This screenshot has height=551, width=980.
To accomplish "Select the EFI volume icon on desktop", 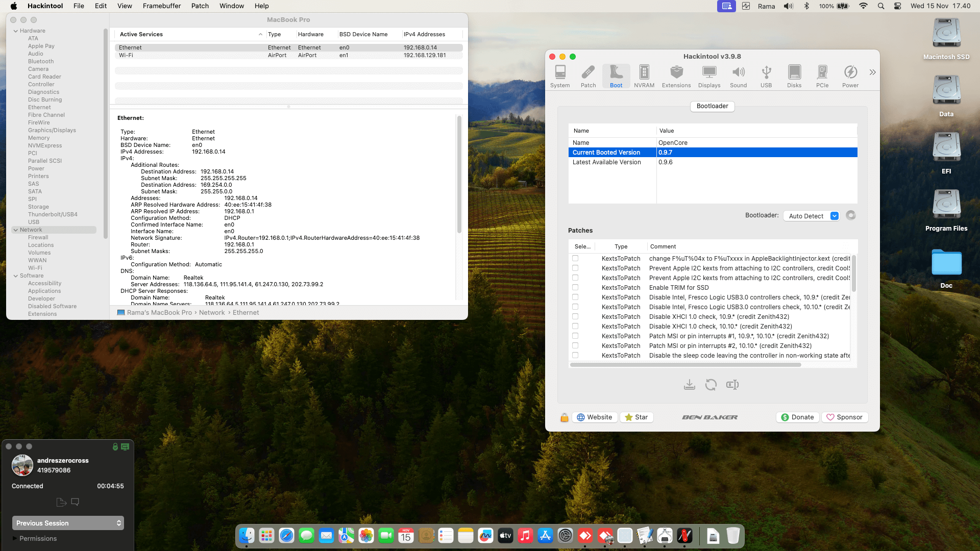I will [x=946, y=153].
